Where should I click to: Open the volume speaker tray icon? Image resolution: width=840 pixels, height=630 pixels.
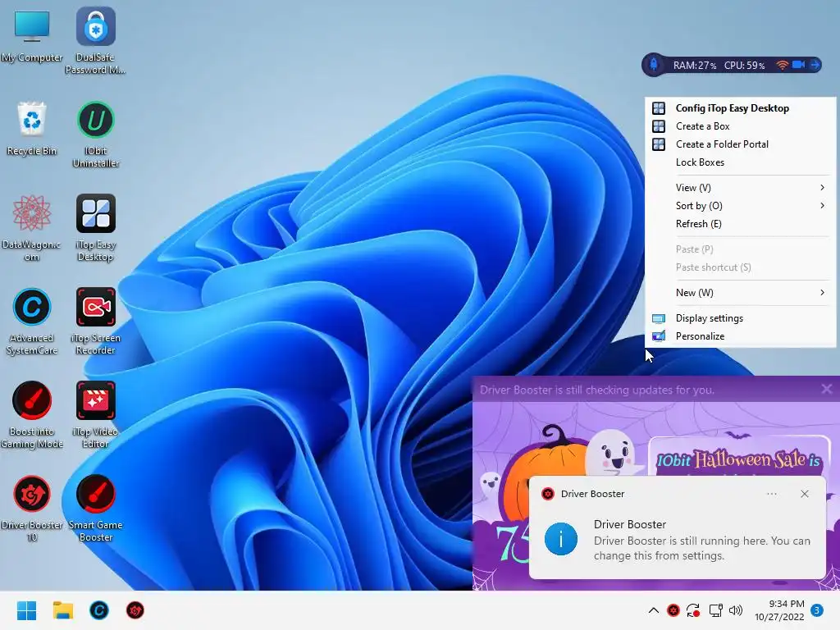[736, 610]
